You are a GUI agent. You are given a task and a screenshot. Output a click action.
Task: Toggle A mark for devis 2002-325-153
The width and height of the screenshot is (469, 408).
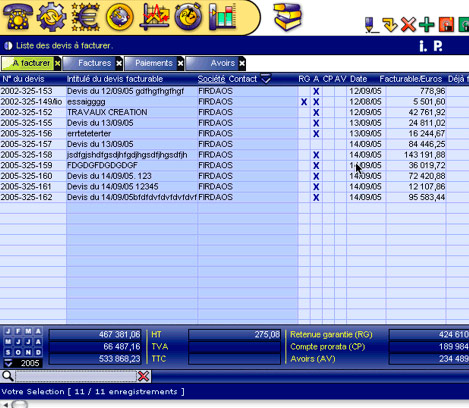[x=316, y=91]
